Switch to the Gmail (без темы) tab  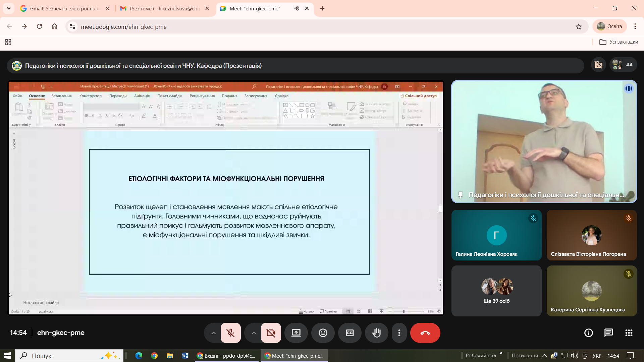(161, 9)
